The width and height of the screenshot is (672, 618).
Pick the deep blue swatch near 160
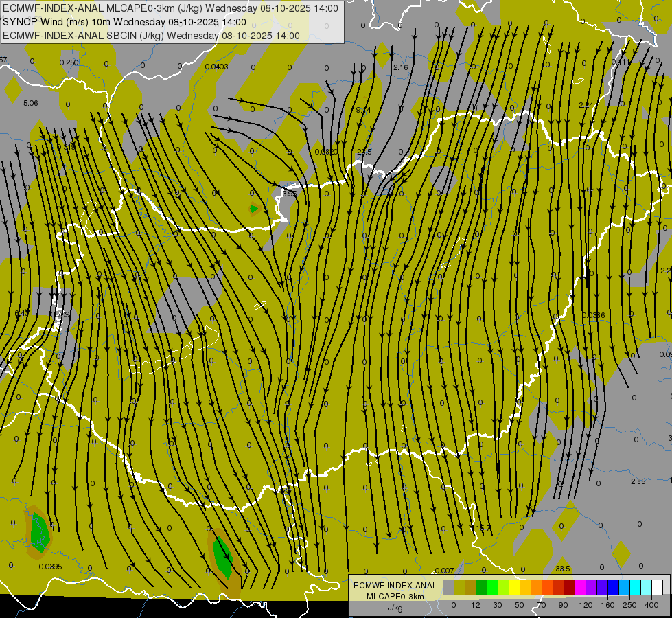coord(613,587)
